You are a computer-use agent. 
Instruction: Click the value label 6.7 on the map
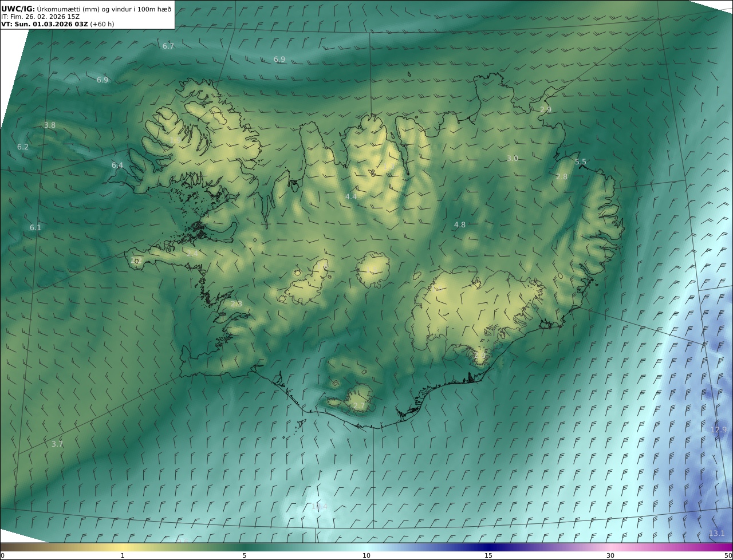[168, 46]
